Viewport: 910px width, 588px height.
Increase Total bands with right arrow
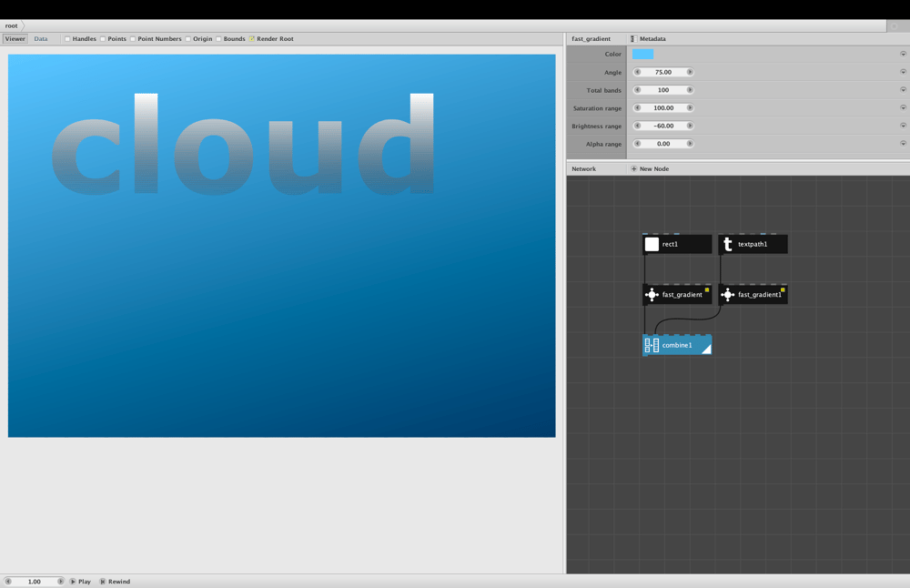(x=690, y=90)
